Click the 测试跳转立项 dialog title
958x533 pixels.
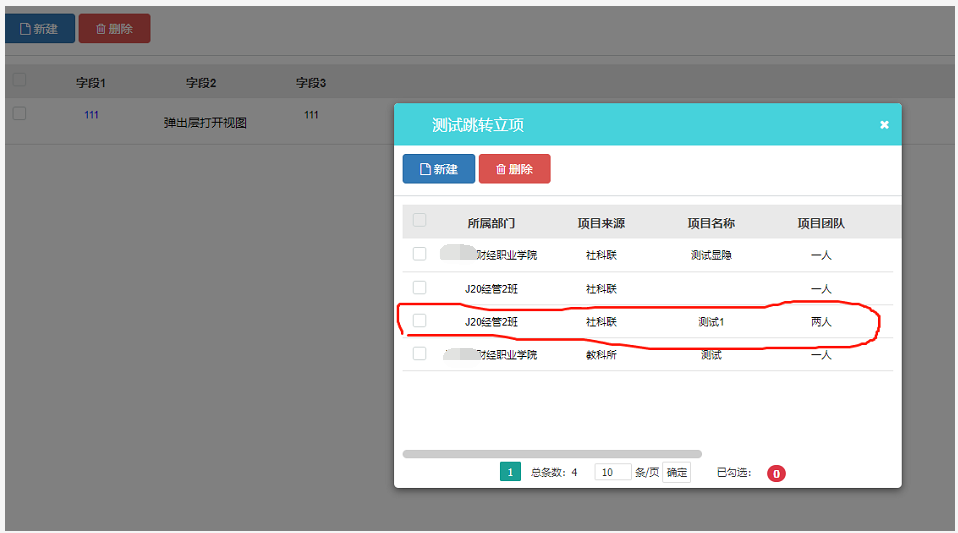(478, 125)
